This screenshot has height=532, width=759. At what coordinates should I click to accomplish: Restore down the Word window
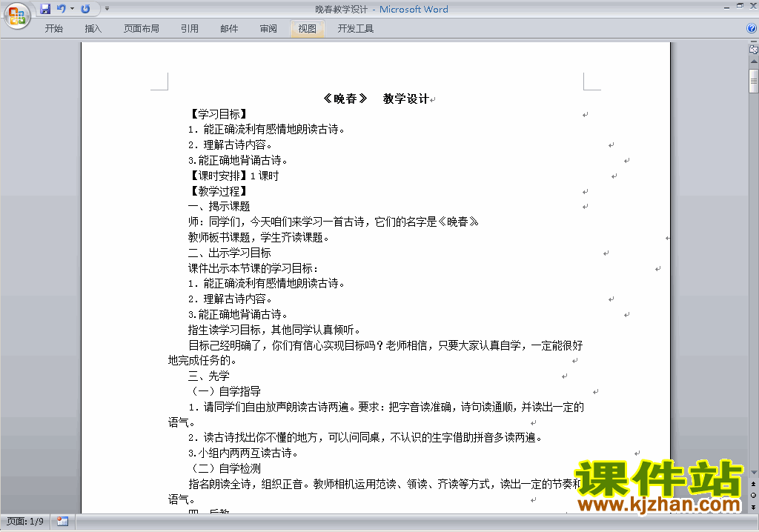(x=740, y=6)
